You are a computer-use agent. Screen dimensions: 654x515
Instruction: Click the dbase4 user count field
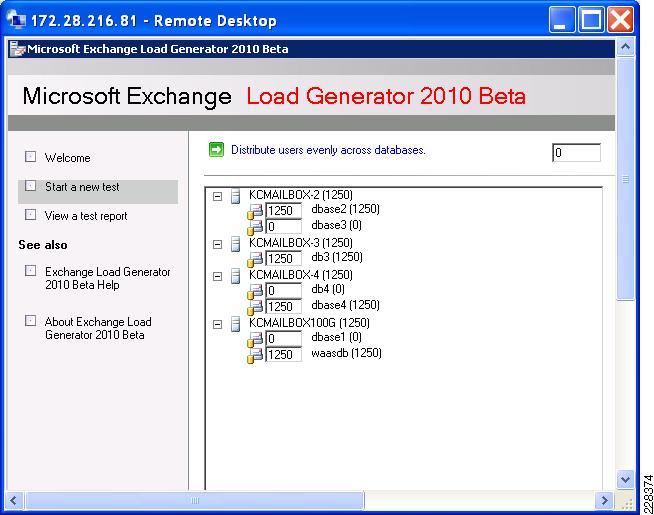click(x=284, y=306)
